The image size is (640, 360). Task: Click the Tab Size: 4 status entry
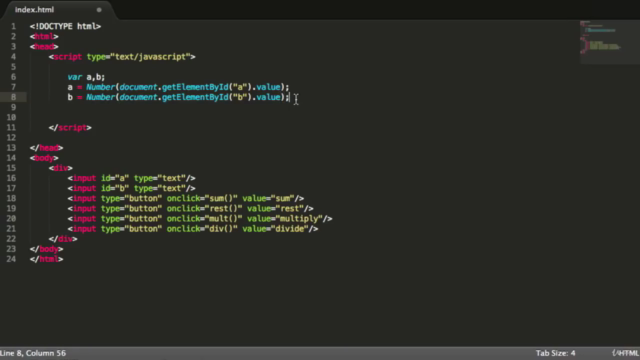556,353
